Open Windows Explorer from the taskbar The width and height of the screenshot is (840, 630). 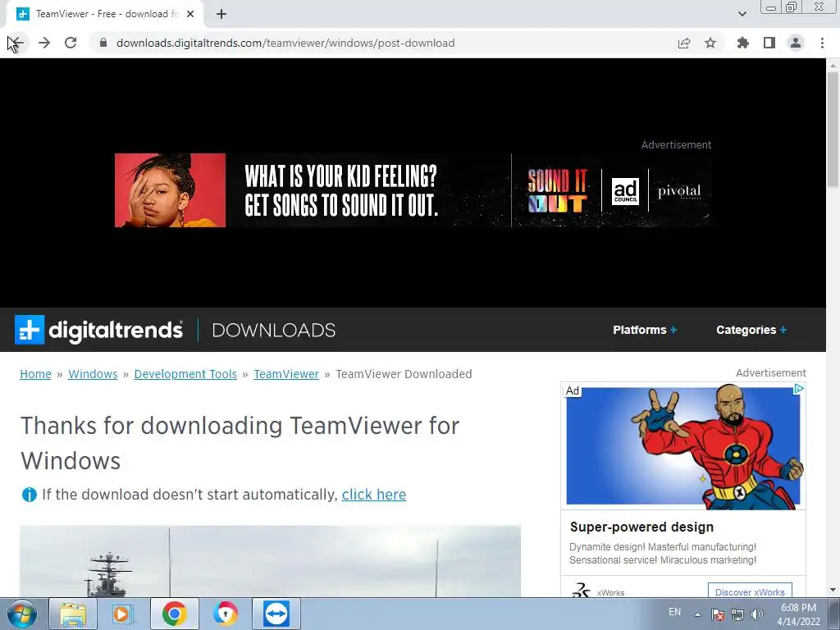click(x=73, y=614)
